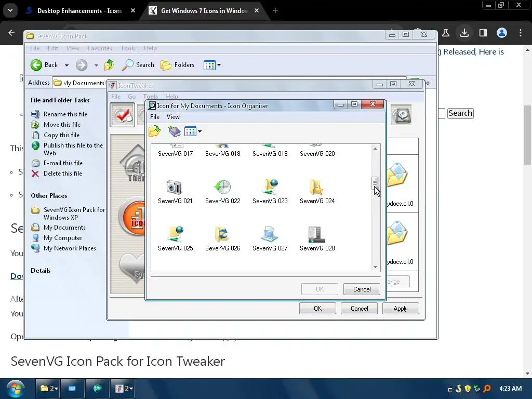Switch to Get Windows 7 Icons browser tab

click(204, 11)
